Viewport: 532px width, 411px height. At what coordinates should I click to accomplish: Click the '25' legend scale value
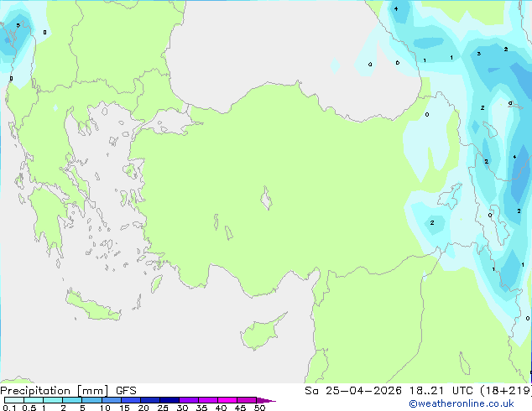tap(163, 408)
